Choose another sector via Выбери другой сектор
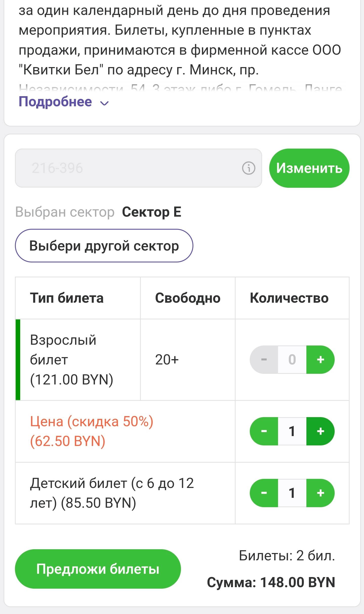The width and height of the screenshot is (364, 614). click(x=104, y=246)
